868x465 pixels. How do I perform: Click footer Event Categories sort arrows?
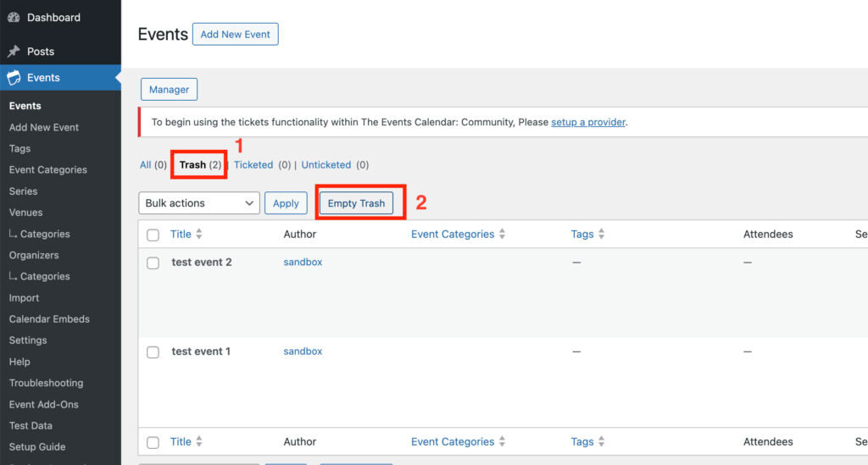(x=502, y=442)
